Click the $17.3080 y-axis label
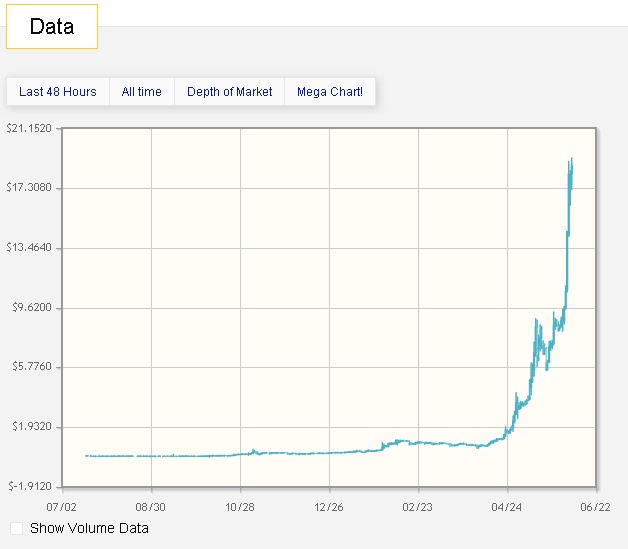The height and width of the screenshot is (549, 628). coord(30,188)
